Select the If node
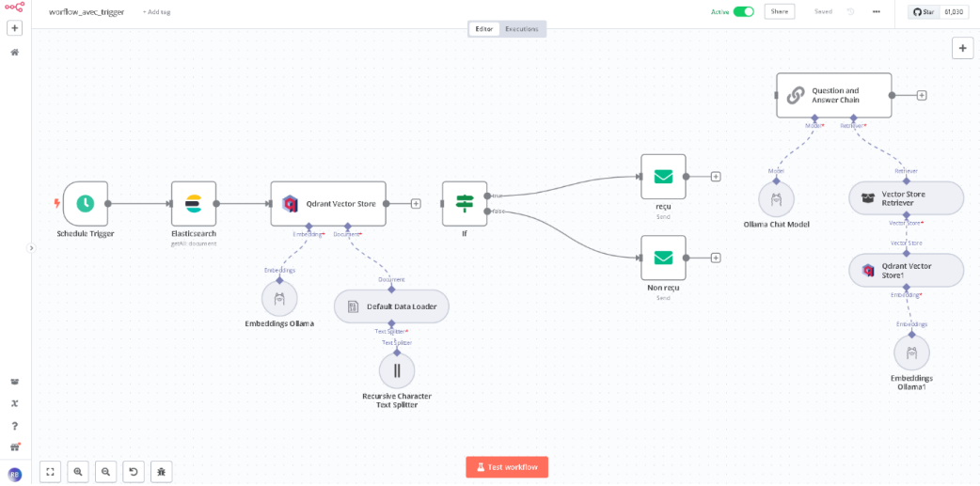Screen dimensions: 980x486 click(x=465, y=204)
